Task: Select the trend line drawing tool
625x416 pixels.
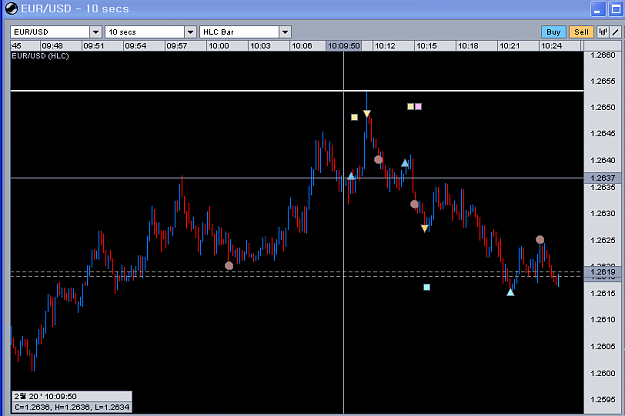Action: pyautogui.click(x=616, y=32)
